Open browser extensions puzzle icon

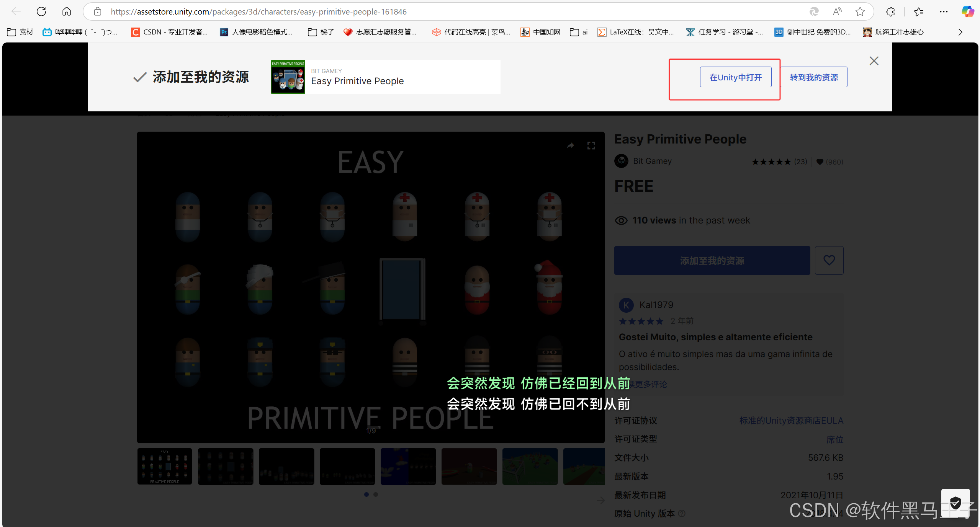(890, 11)
